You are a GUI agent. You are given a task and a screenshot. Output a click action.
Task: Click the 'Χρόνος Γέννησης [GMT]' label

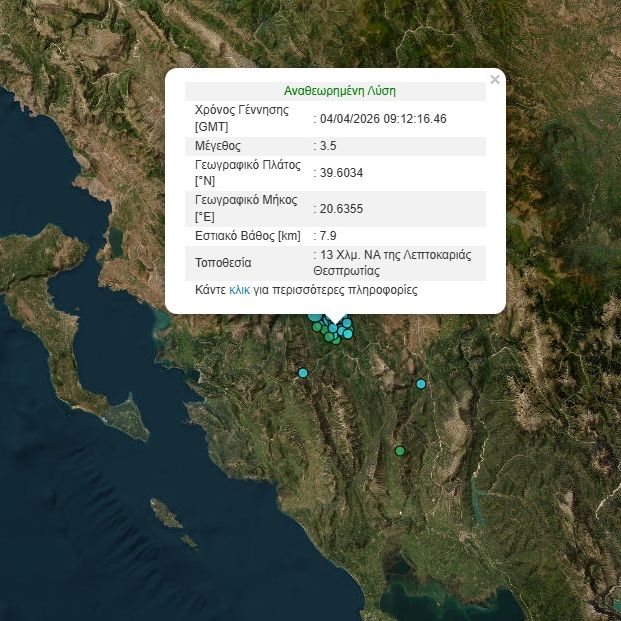click(242, 118)
